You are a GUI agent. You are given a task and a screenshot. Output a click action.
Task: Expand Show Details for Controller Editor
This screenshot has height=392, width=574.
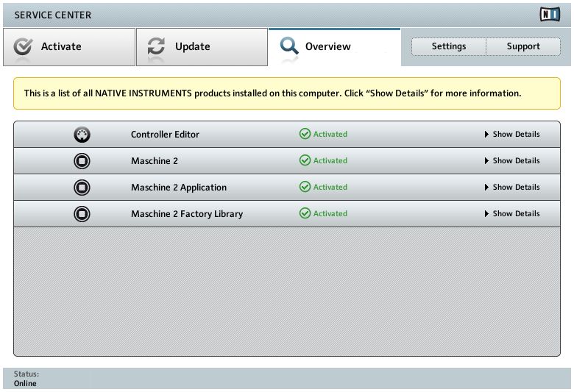coord(511,135)
